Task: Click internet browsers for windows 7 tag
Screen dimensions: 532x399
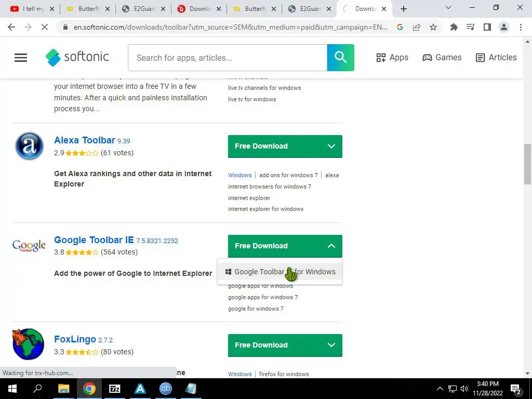Action: 270,187
